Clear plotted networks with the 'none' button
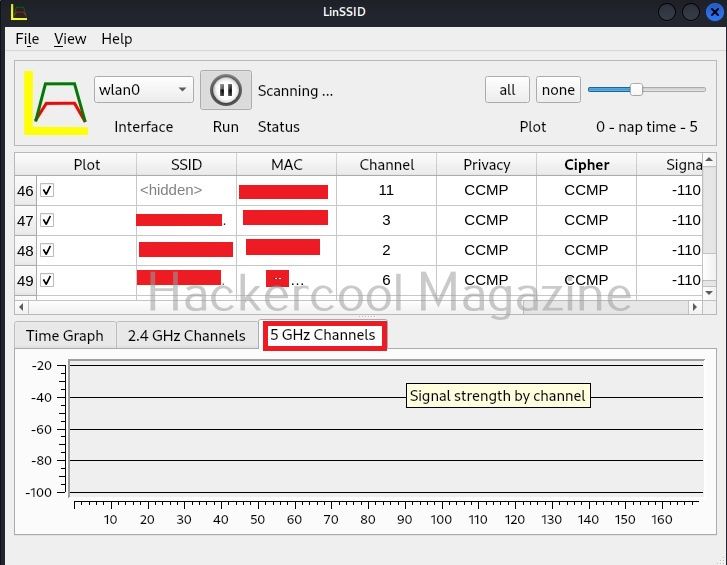The height and width of the screenshot is (565, 727). pyautogui.click(x=558, y=89)
